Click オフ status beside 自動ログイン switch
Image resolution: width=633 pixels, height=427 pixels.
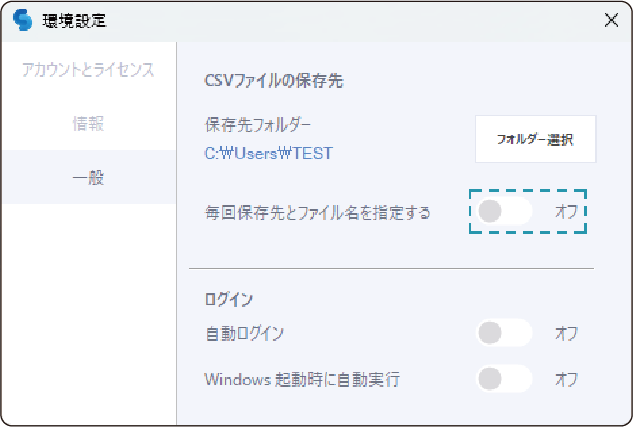(566, 333)
